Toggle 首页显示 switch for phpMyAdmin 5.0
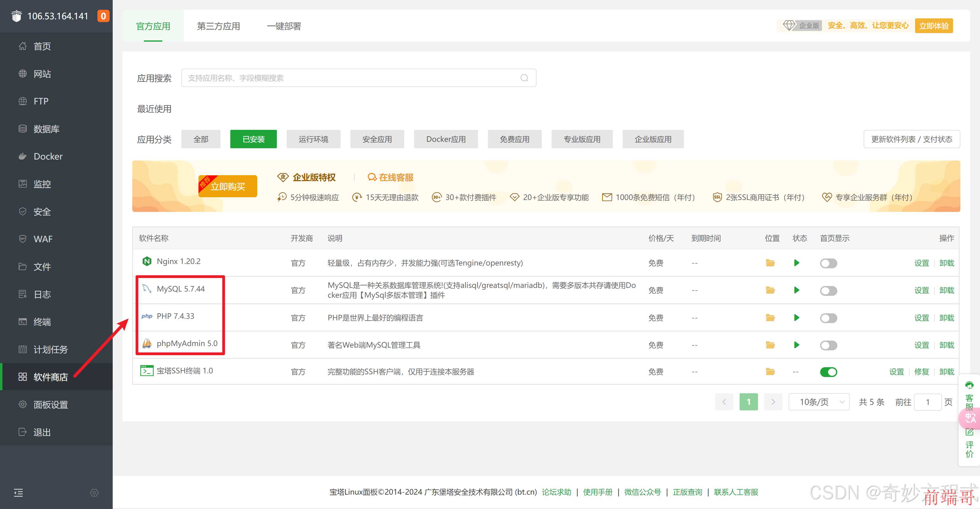 tap(828, 345)
